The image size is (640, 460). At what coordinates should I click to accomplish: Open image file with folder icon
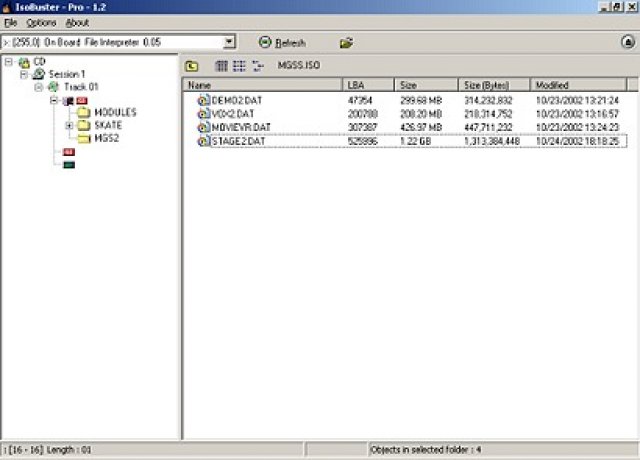(x=347, y=42)
